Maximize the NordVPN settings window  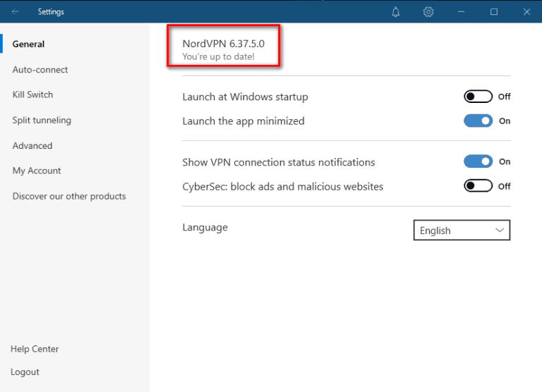click(x=494, y=12)
